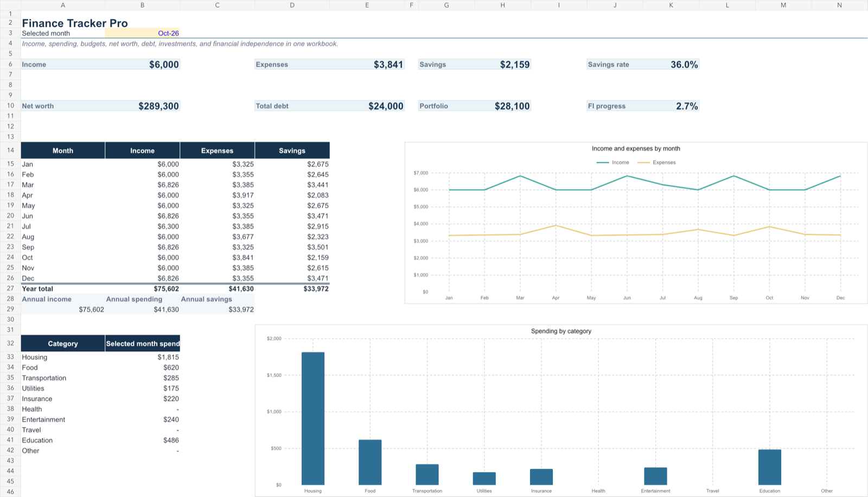
Task: Click the Savings rate 36.0% value
Action: (672, 64)
